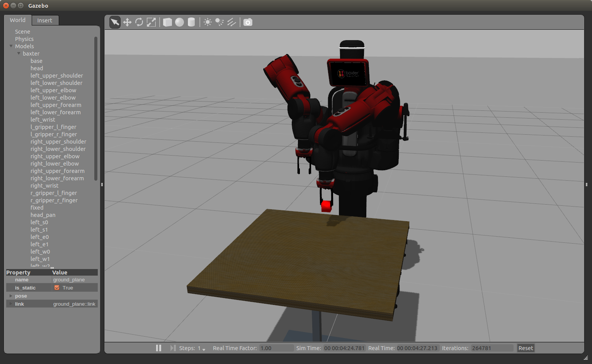The image size is (592, 364).
Task: Collapse the Models tree node
Action: (11, 46)
